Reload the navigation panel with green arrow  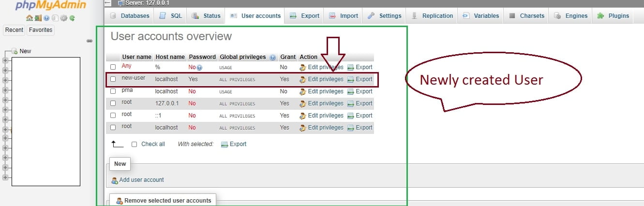click(72, 18)
